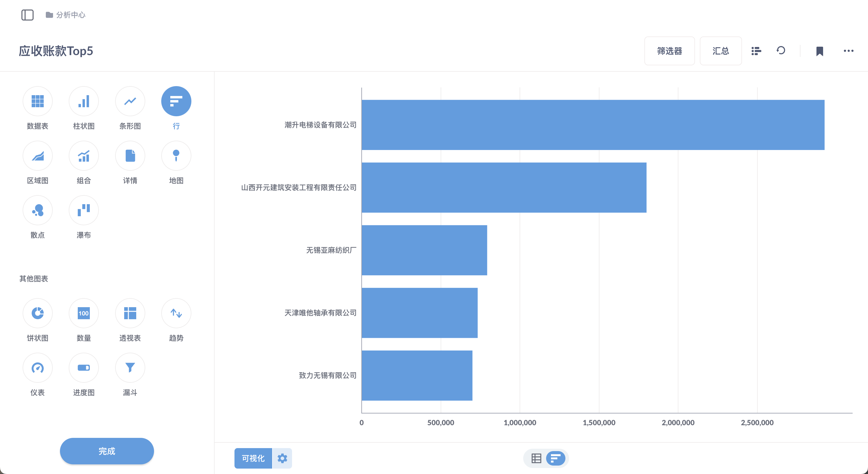Click the 可视化 tab button

253,458
